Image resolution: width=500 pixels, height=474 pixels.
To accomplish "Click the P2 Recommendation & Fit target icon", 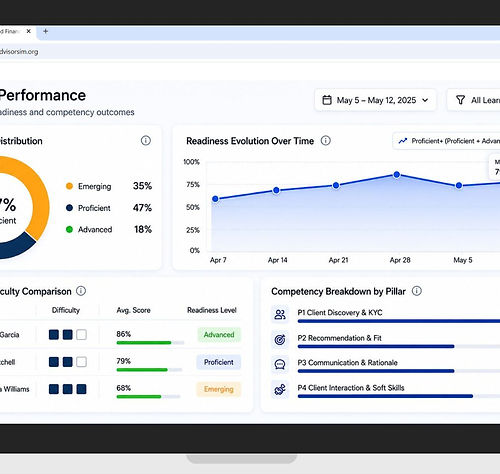I will [280, 339].
